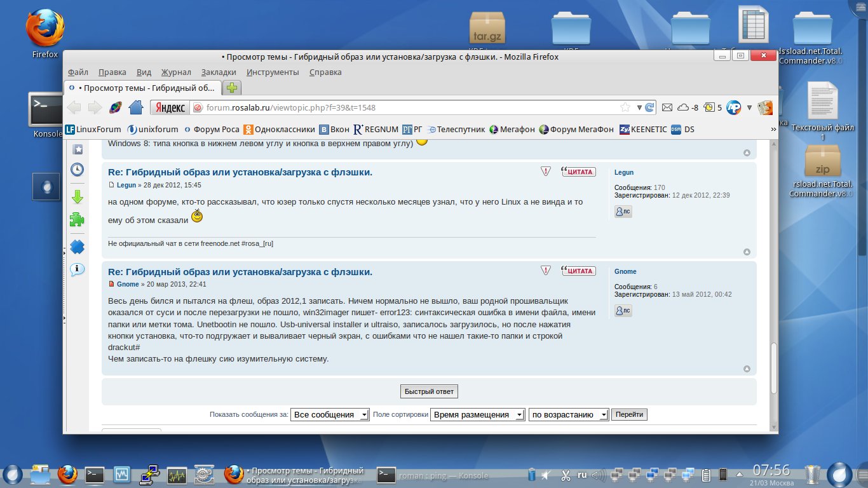
Task: Quote Legun's post with ЦИТАТА button
Action: (x=578, y=171)
